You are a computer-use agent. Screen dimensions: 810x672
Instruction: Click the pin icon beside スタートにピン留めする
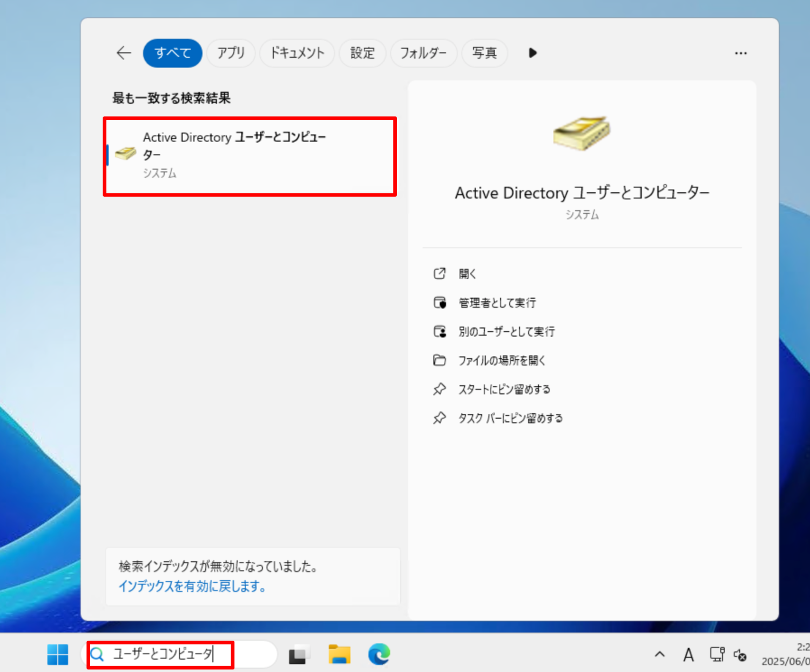[440, 389]
